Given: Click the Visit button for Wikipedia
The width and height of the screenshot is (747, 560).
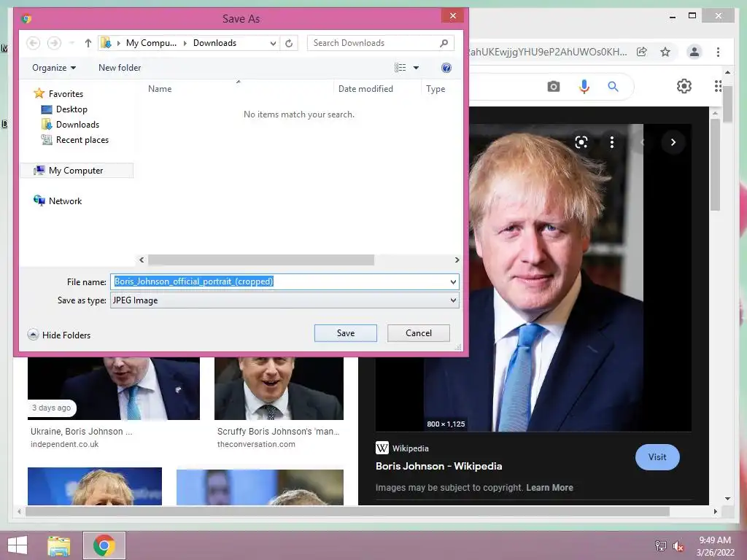Looking at the screenshot, I should coord(657,457).
